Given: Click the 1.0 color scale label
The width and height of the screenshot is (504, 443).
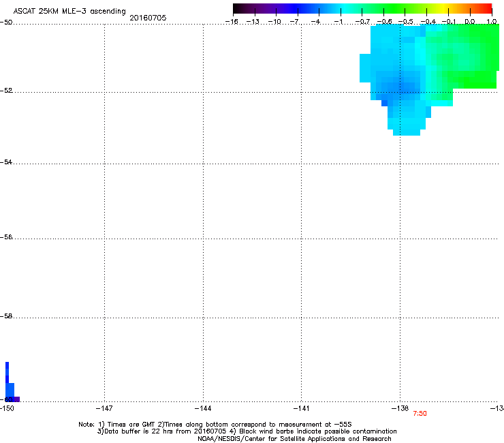Looking at the screenshot, I should point(492,22).
